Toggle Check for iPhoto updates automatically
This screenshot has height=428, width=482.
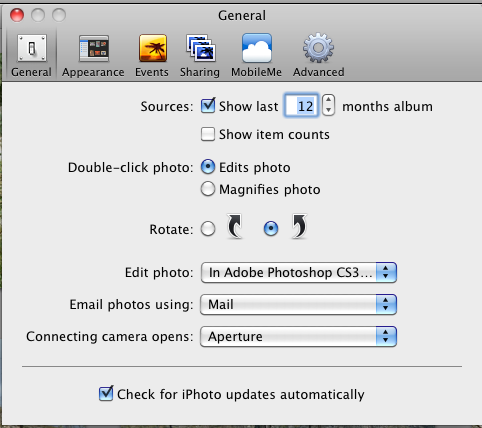point(106,394)
